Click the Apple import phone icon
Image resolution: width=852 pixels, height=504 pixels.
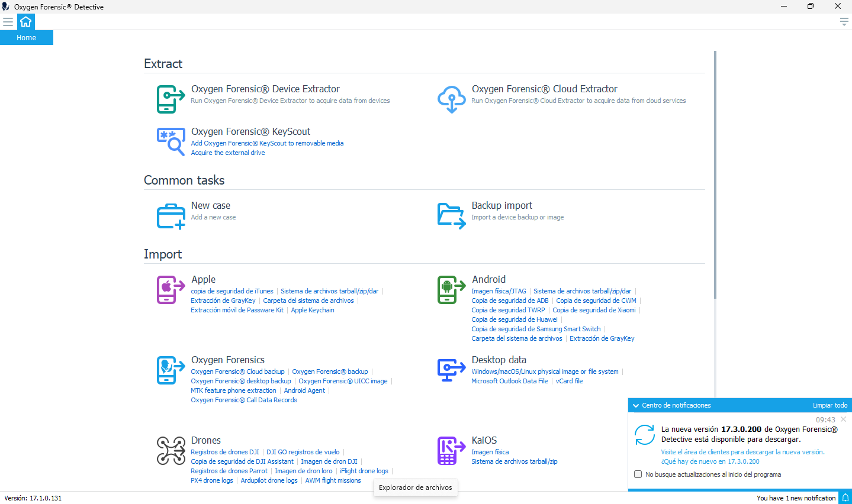click(x=171, y=289)
